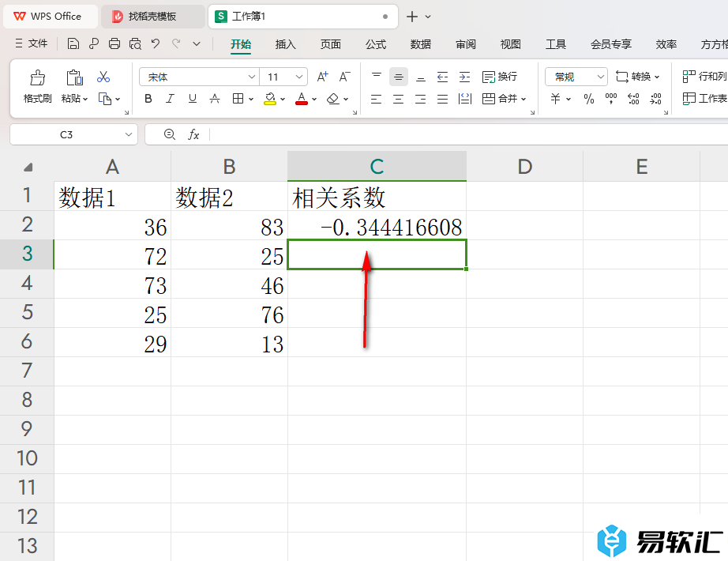The width and height of the screenshot is (728, 561).
Task: Expand the Paste options arrow
Action: [85, 99]
